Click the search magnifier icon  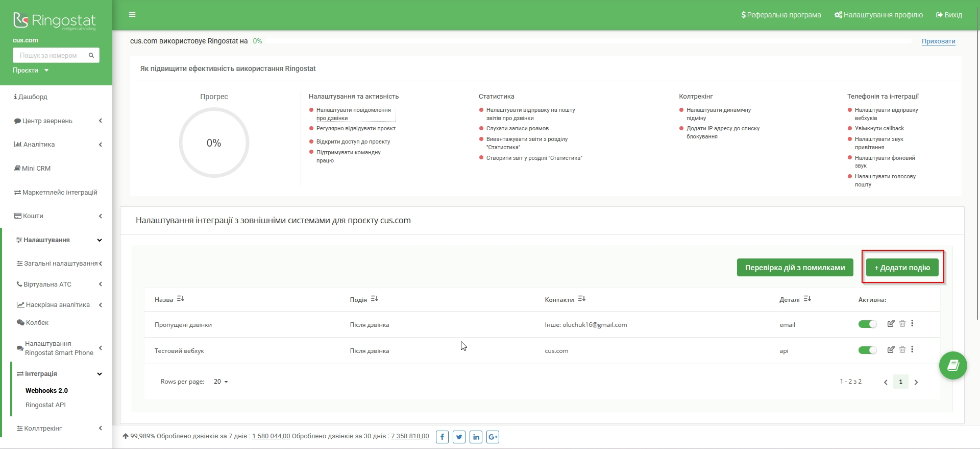(x=91, y=55)
